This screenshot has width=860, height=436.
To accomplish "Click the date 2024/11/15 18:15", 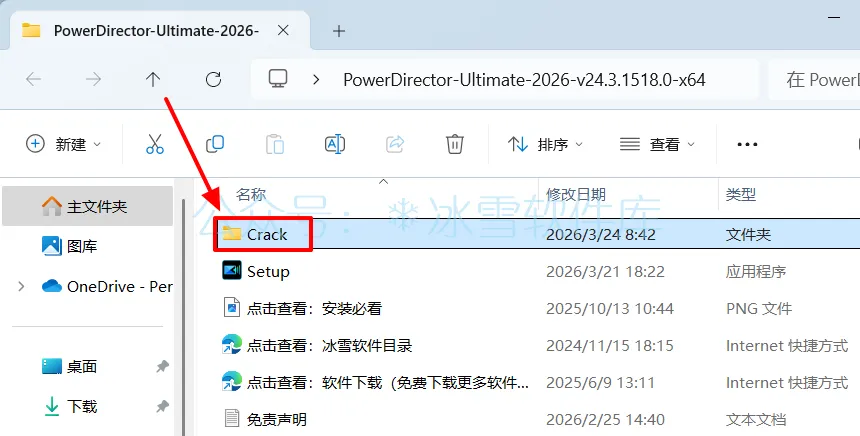I will (x=609, y=346).
